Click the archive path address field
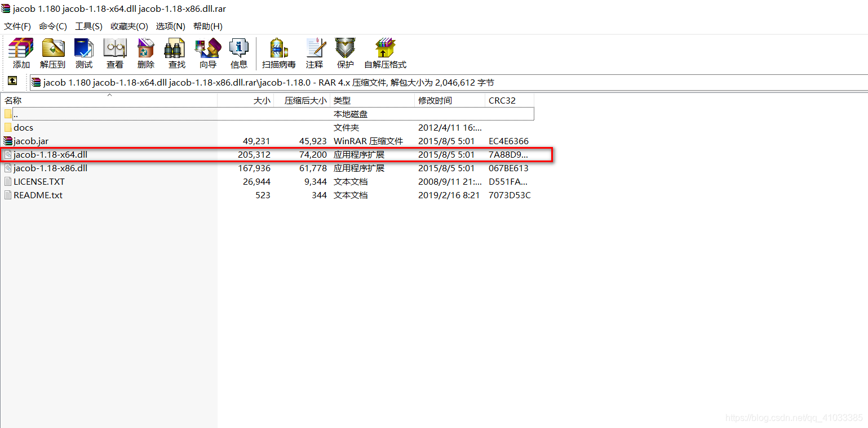The width and height of the screenshot is (868, 428). click(x=449, y=82)
